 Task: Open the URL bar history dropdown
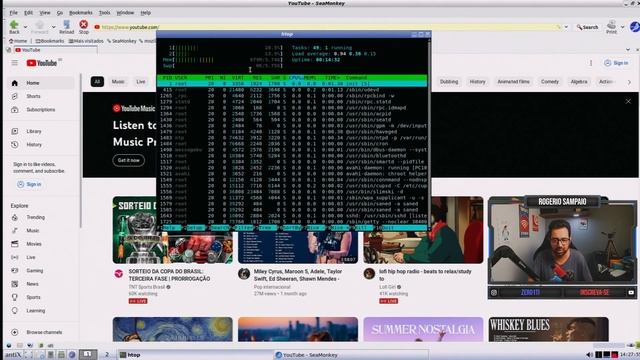566,27
